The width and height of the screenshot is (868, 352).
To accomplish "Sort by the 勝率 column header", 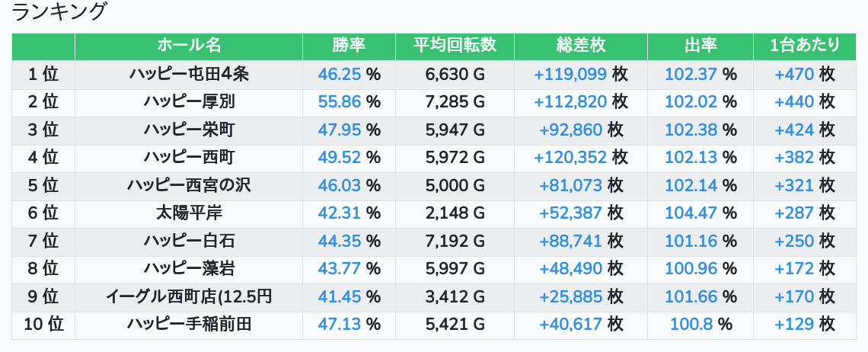I will click(349, 46).
